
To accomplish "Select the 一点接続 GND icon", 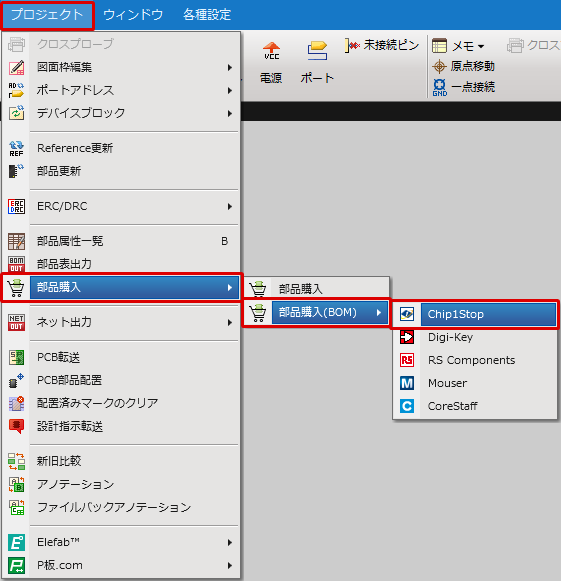I will tap(439, 87).
